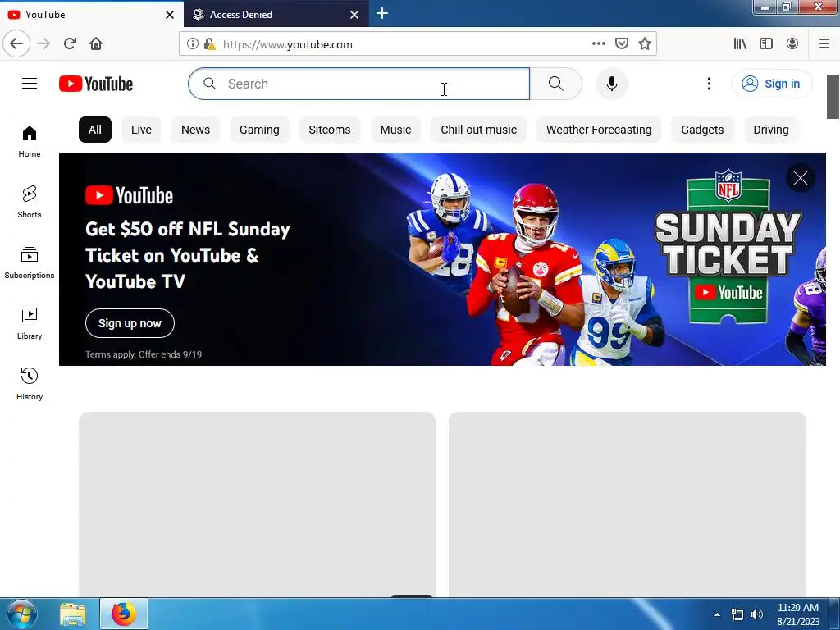The height and width of the screenshot is (630, 840).
Task: Open YouTube settings three-dot menu
Action: (x=709, y=84)
